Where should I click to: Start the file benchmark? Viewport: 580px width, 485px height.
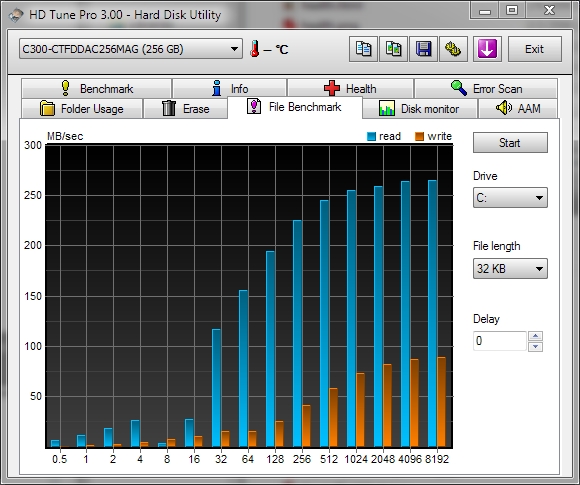[510, 142]
